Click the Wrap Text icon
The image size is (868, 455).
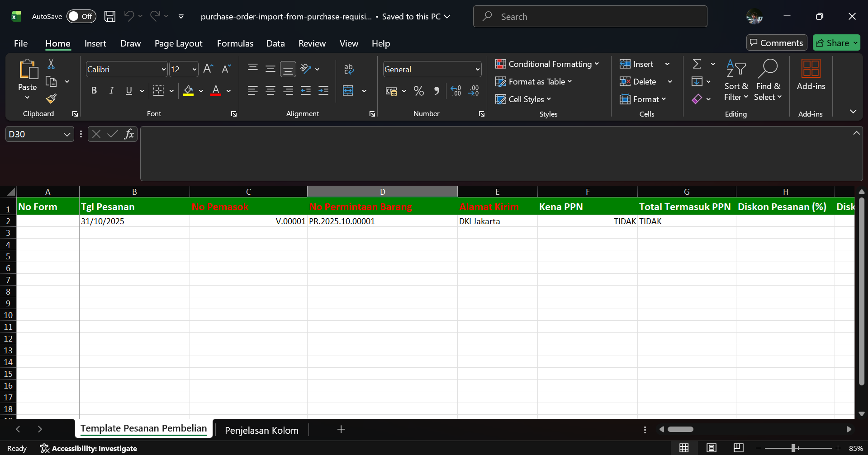click(348, 69)
